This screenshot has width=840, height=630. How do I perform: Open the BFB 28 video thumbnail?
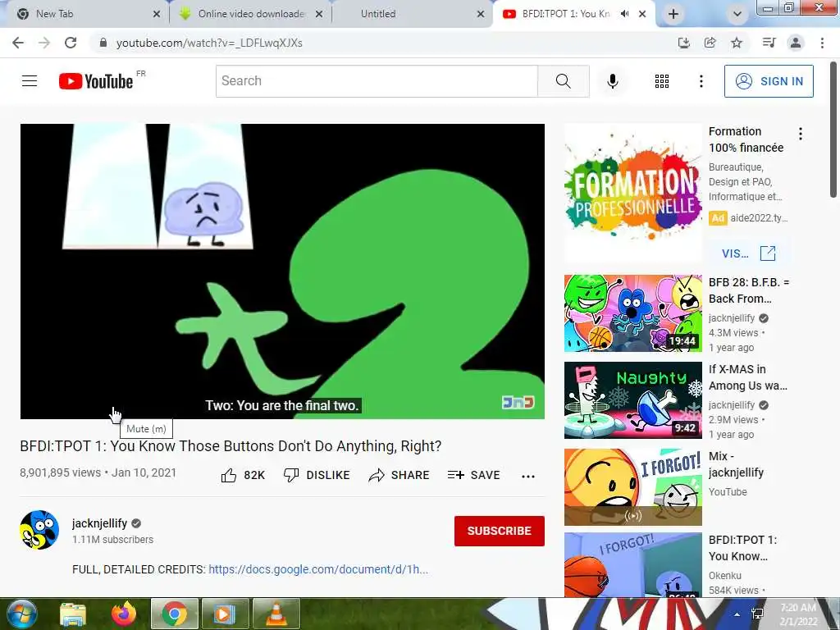click(x=632, y=313)
